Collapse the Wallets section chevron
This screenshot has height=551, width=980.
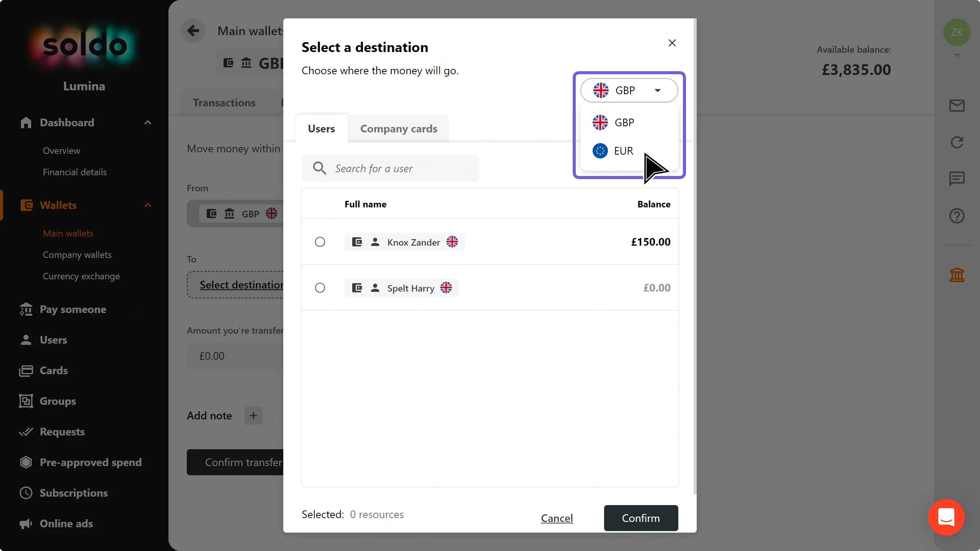(x=148, y=205)
